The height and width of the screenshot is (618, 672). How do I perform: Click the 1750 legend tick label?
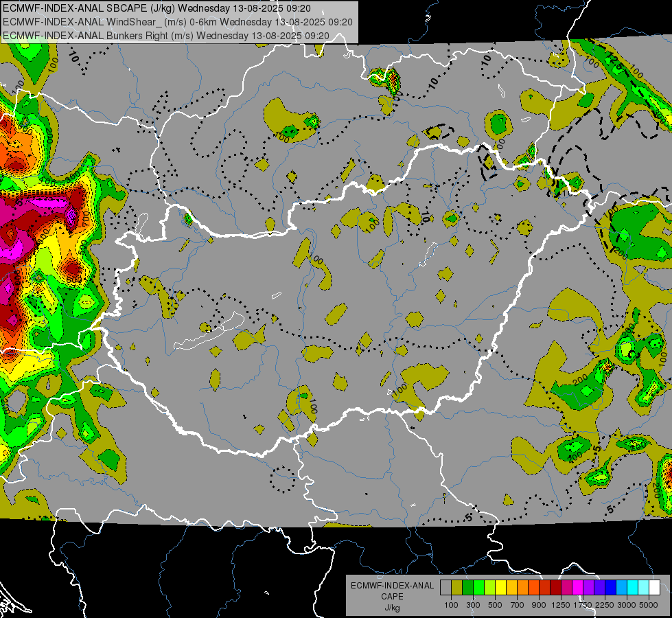(x=583, y=605)
